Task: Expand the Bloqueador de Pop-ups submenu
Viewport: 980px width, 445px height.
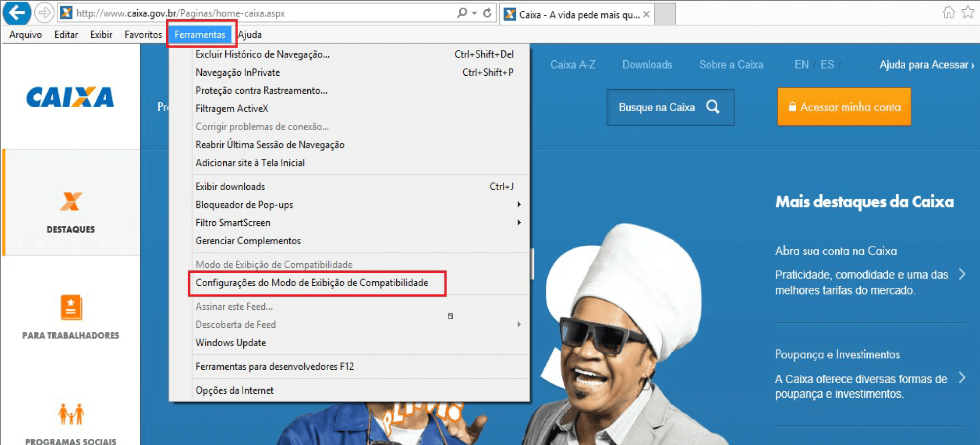Action: 355,205
